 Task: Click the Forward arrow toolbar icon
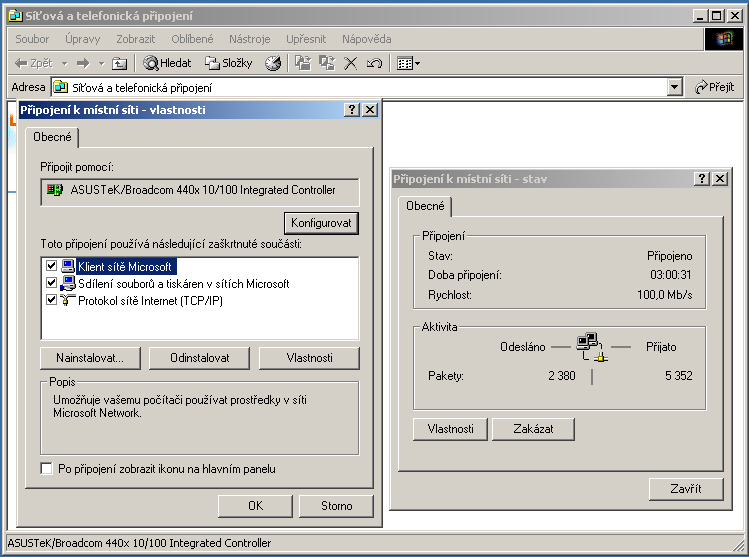pyautogui.click(x=83, y=63)
